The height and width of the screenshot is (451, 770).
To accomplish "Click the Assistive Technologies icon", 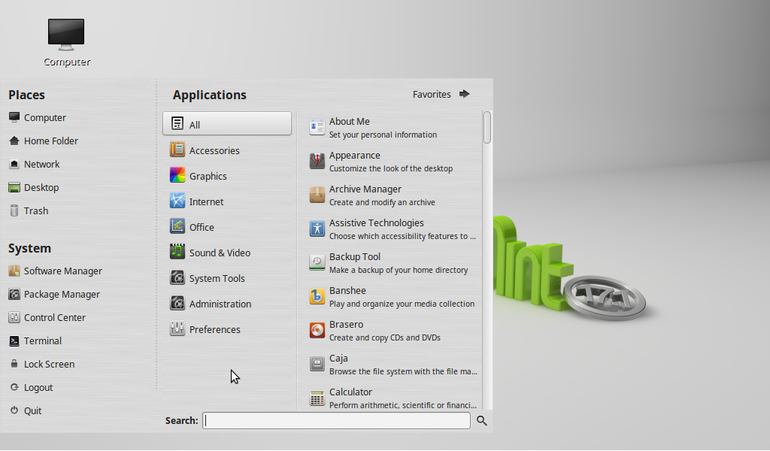I will click(317, 229).
